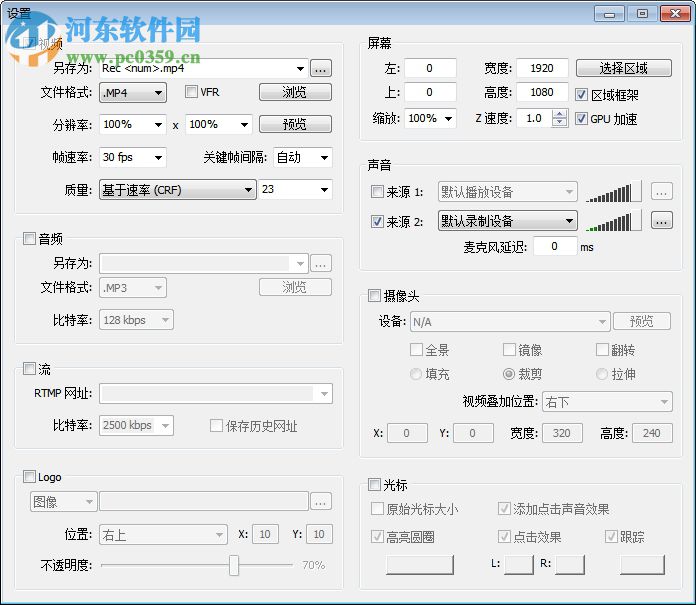Click 麦克风延迟 ms field
The width and height of the screenshot is (696, 605).
point(555,246)
